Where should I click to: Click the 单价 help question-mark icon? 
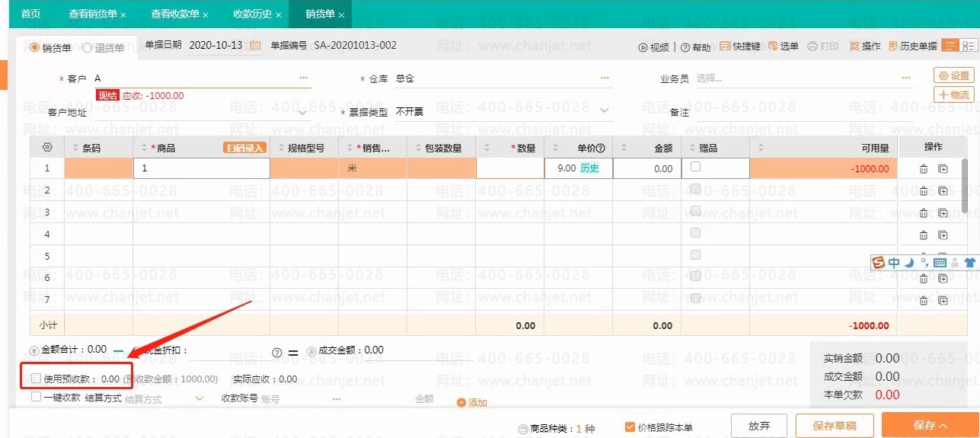(x=600, y=149)
